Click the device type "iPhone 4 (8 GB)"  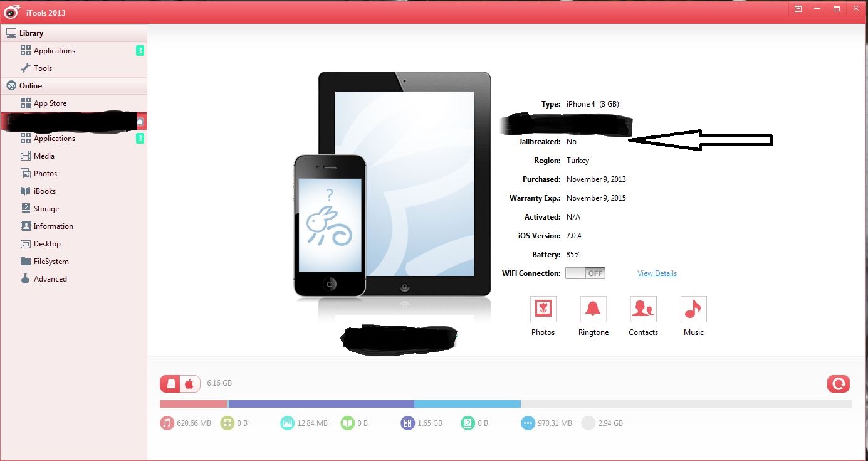(592, 104)
